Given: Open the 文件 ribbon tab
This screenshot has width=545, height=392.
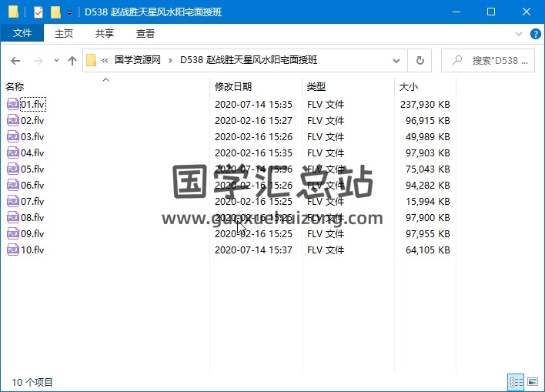Looking at the screenshot, I should coord(22,33).
